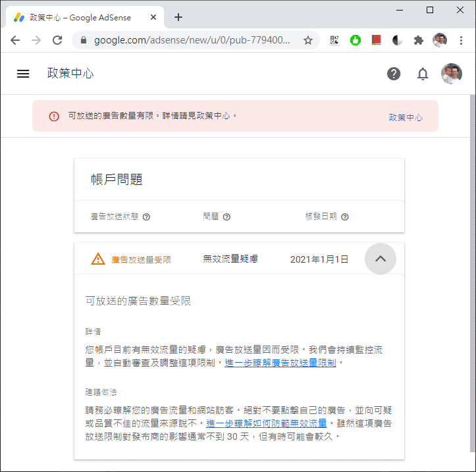Click help icon next to 問題 column
Image resolution: width=476 pixels, height=472 pixels.
226,217
